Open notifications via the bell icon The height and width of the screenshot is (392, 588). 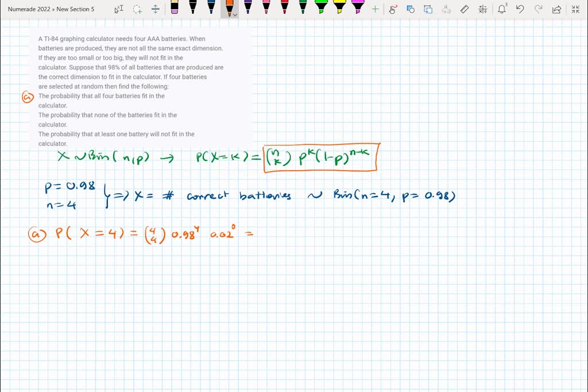point(501,9)
